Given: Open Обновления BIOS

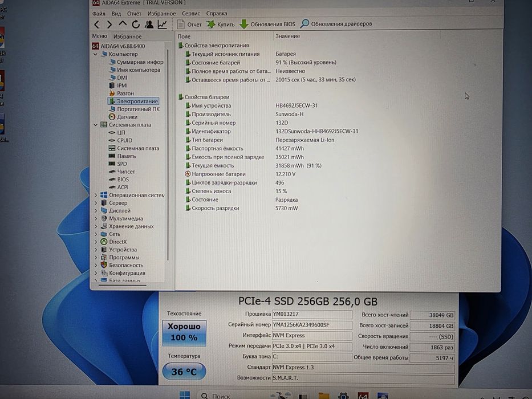Looking at the screenshot, I should click(x=267, y=25).
